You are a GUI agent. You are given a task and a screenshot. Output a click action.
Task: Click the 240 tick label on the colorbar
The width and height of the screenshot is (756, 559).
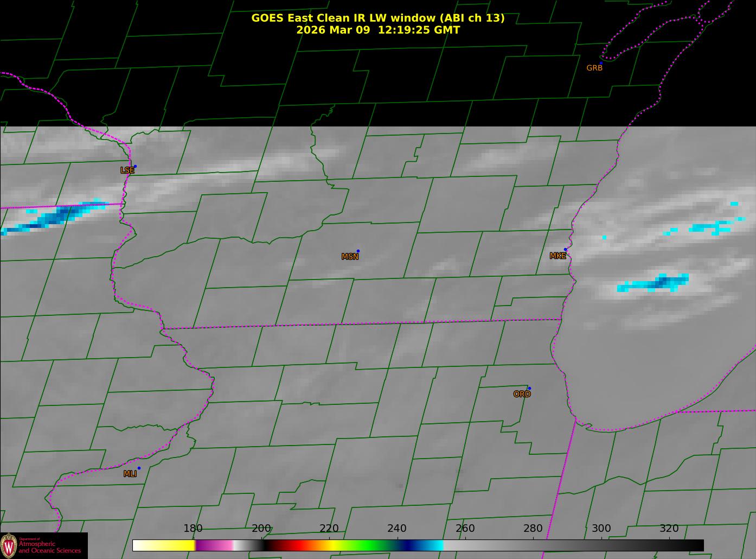397,529
